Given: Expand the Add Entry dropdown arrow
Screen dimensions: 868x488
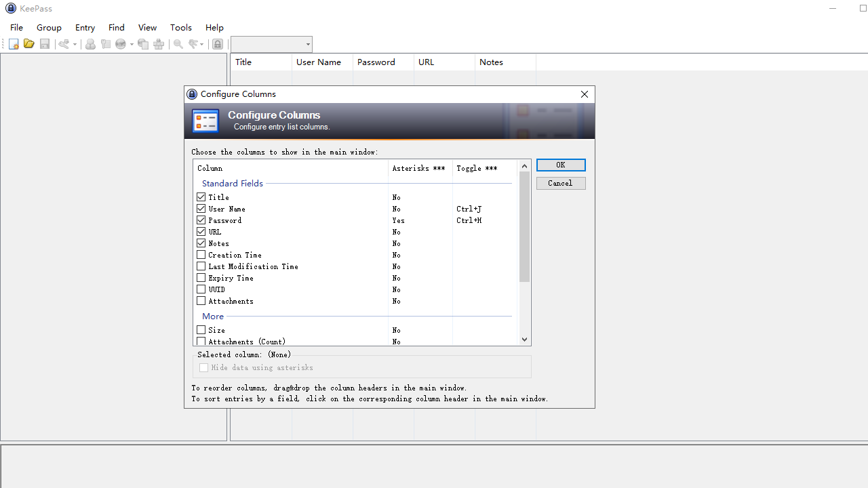Looking at the screenshot, I should 75,45.
